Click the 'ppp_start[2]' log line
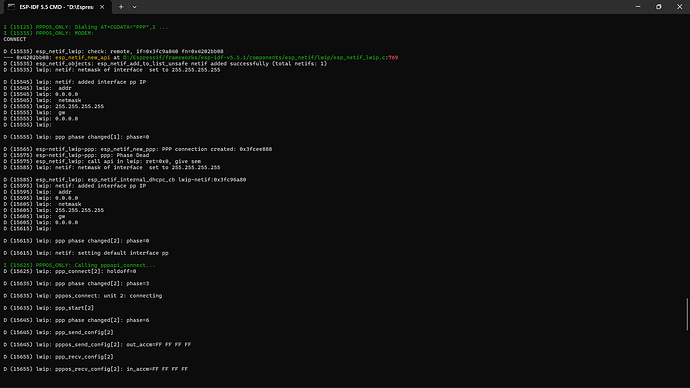 [x=48, y=308]
